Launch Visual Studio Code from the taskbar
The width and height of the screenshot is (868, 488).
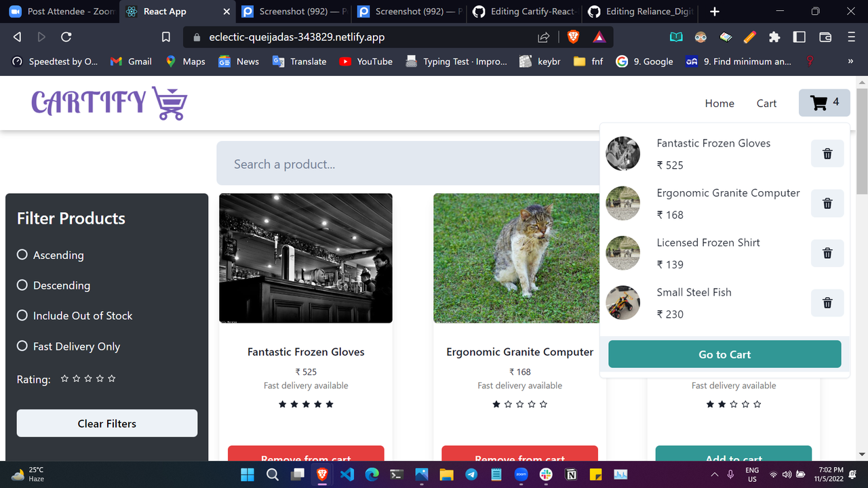(347, 474)
